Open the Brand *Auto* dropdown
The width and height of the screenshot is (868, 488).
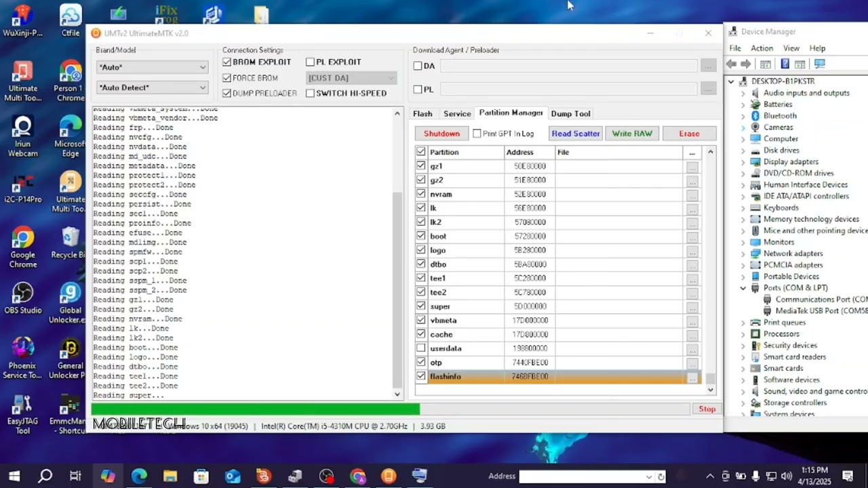[152, 67]
